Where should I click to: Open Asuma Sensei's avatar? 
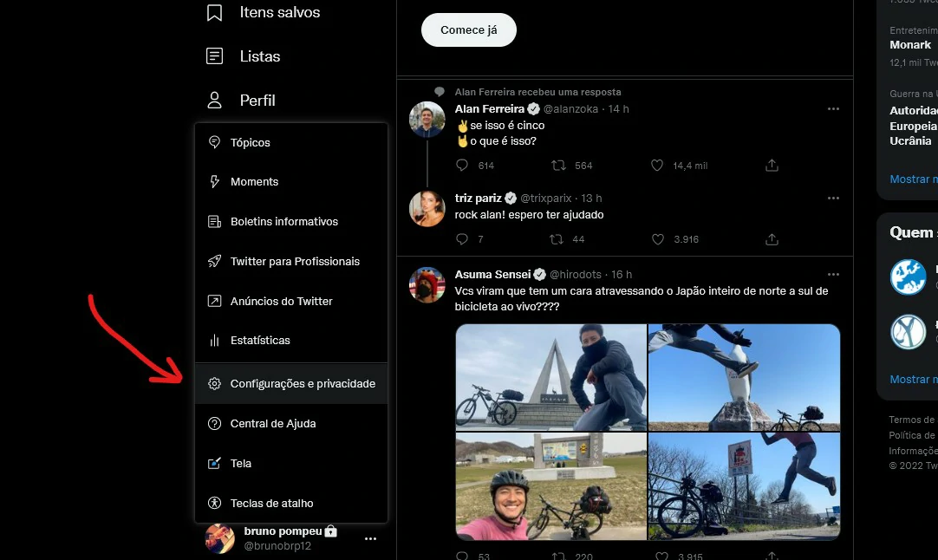427,285
